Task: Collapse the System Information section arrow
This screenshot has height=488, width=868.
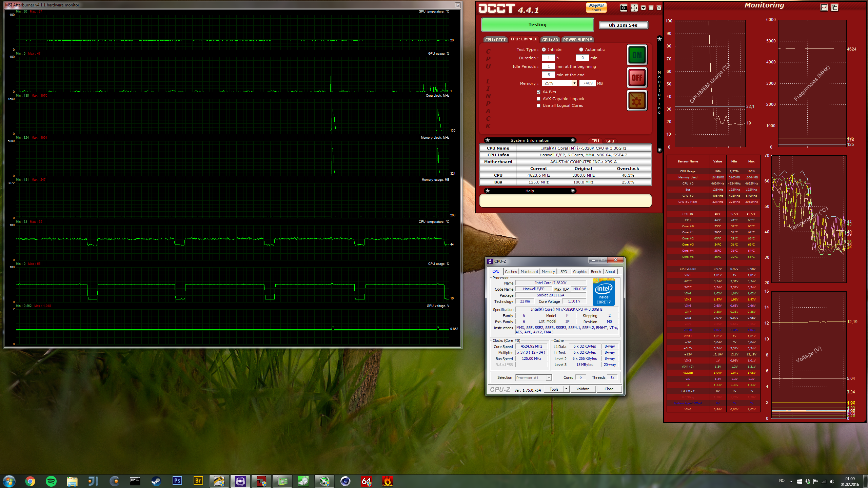Action: point(573,140)
